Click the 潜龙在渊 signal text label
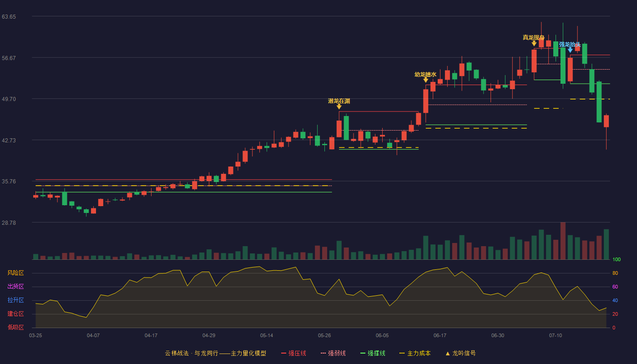The height and width of the screenshot is (364, 637). click(339, 101)
